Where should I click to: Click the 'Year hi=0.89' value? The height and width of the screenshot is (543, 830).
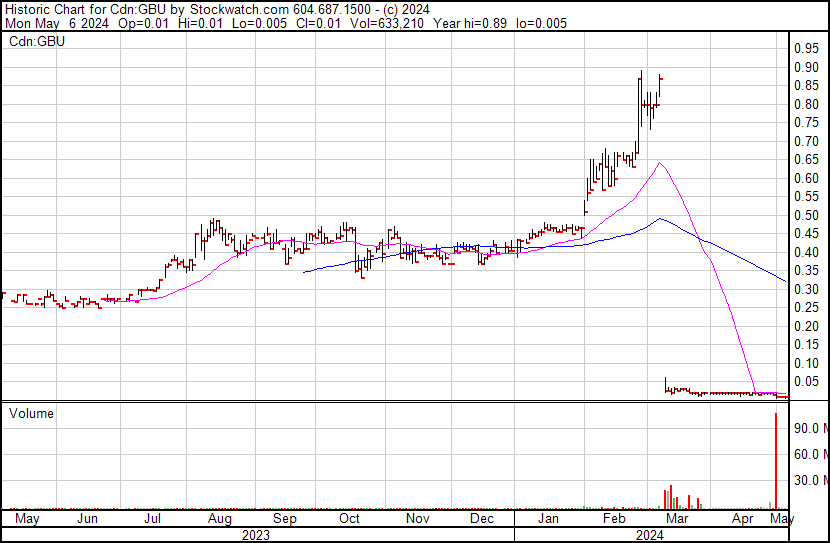(470, 23)
